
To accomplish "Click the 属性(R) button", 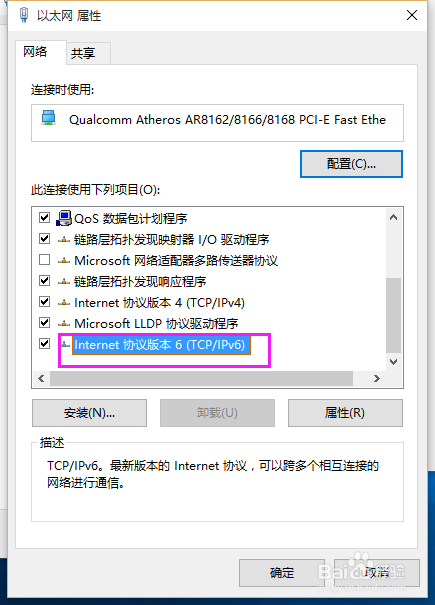I will [x=345, y=413].
